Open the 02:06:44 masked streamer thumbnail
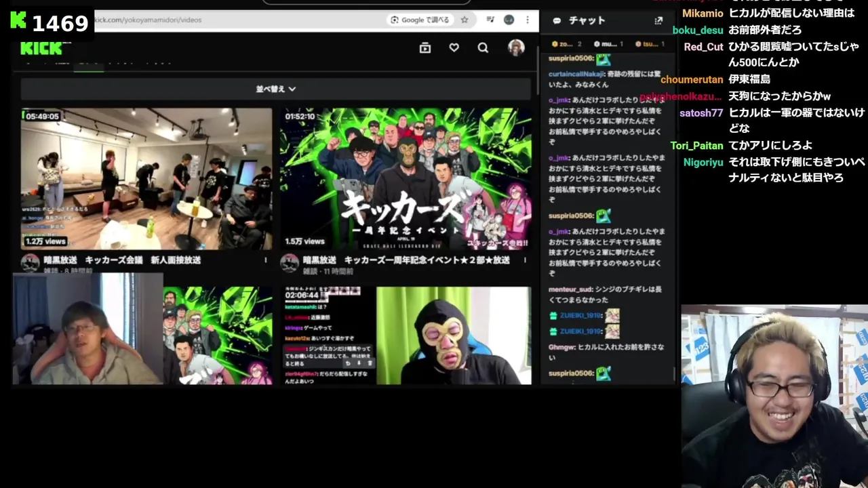This screenshot has width=868, height=488. (x=406, y=335)
